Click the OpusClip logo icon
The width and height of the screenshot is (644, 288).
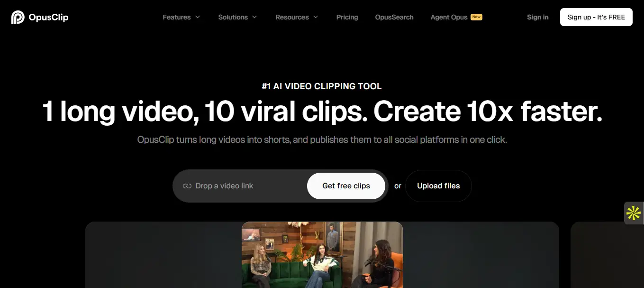pos(18,17)
